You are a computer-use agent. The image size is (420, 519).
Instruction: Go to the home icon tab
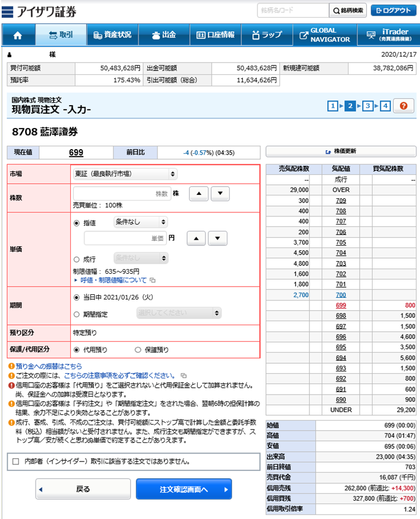[18, 35]
